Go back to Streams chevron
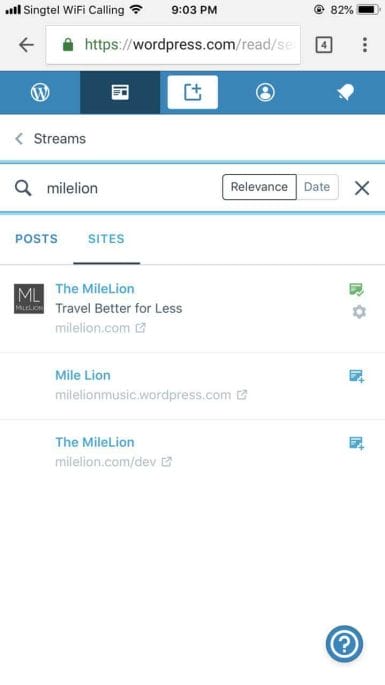This screenshot has width=385, height=685. (19, 138)
